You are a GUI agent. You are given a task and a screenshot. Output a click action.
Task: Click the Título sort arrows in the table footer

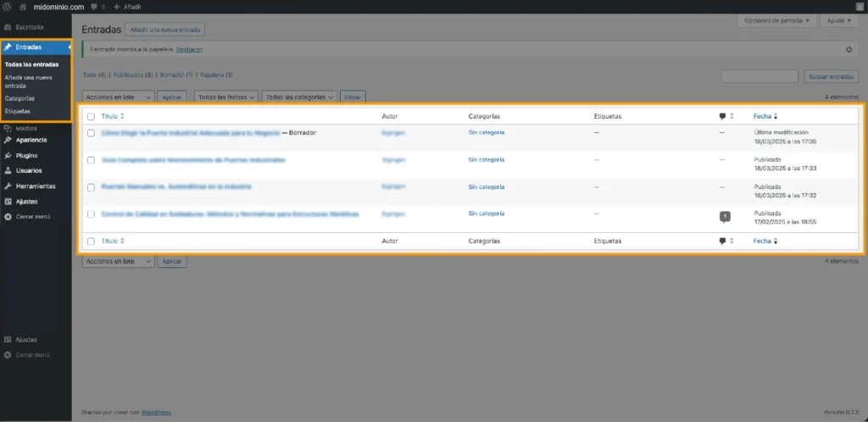click(122, 242)
